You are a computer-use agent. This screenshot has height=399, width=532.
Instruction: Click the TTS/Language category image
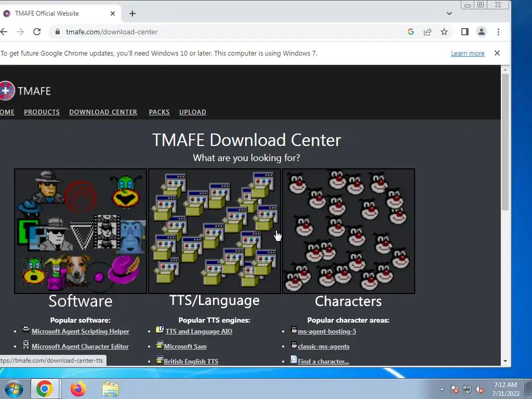point(215,231)
